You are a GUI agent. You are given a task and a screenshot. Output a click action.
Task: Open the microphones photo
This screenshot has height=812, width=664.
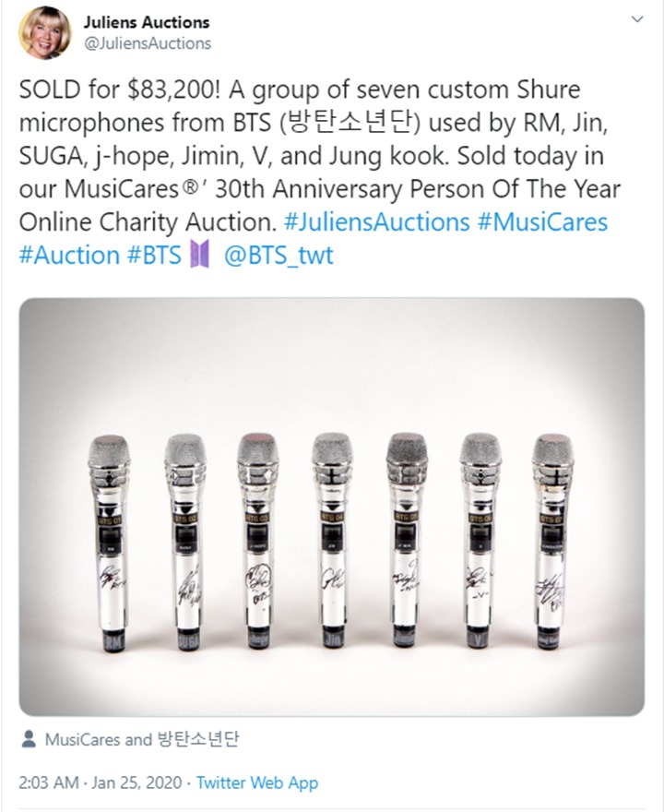click(332, 507)
